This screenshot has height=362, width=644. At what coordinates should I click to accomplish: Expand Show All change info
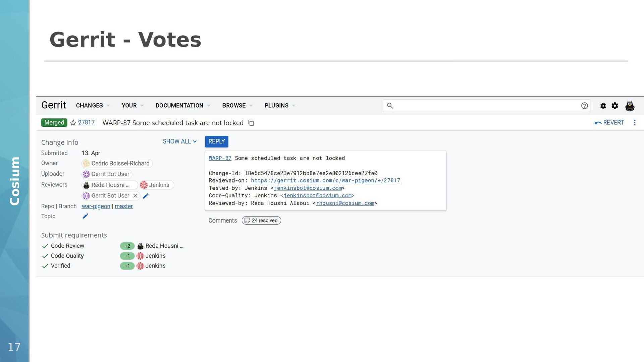[x=179, y=141]
